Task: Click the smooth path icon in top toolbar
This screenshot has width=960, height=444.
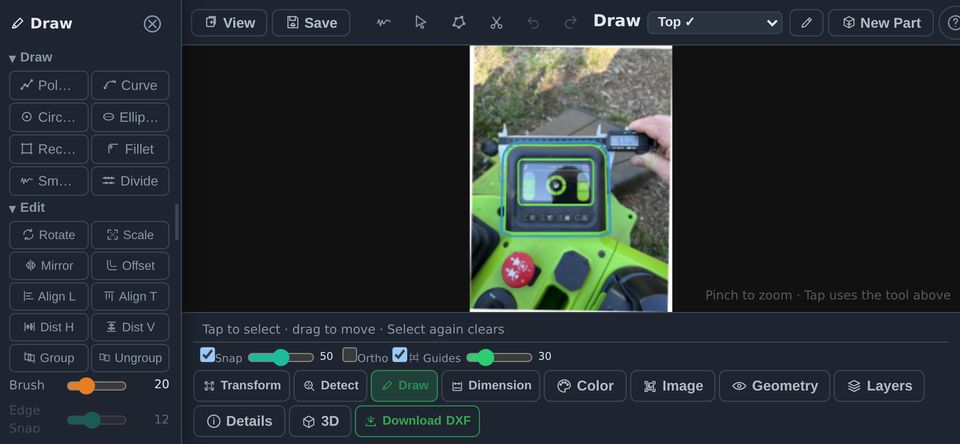Action: pos(383,23)
